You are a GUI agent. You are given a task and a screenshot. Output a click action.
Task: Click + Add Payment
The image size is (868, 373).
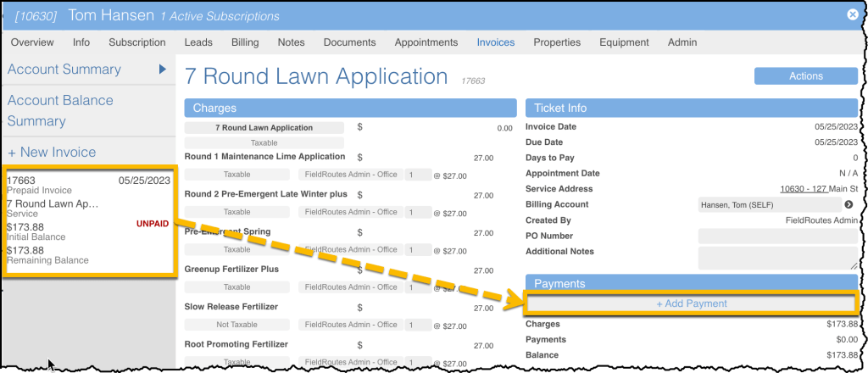pyautogui.click(x=691, y=303)
